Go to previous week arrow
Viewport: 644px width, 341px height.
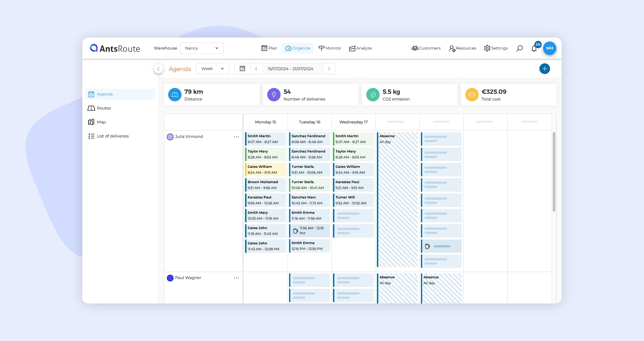256,69
